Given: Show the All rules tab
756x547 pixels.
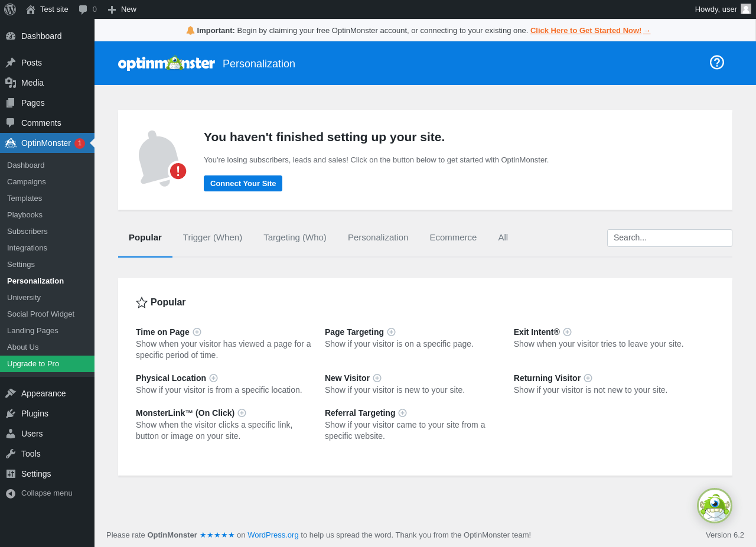Looking at the screenshot, I should pos(503,237).
